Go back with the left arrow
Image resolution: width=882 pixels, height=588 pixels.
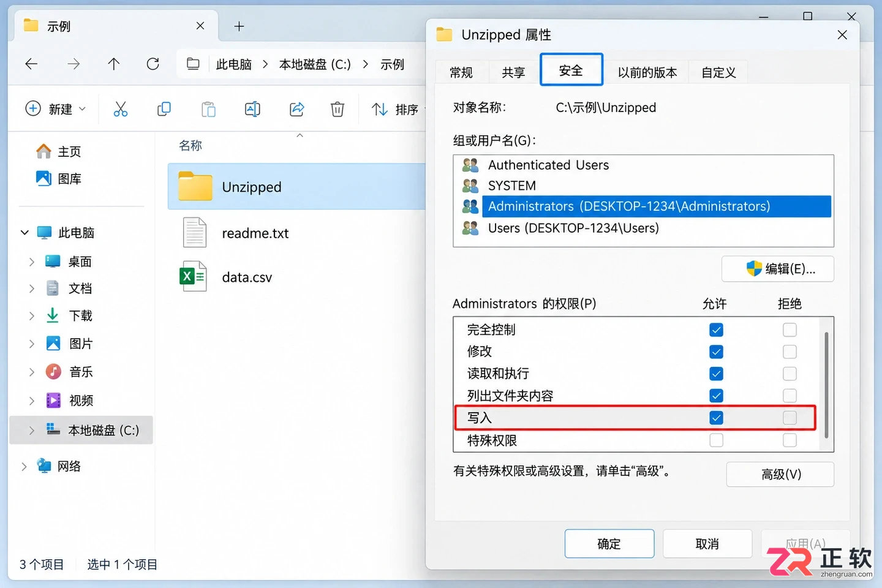point(31,64)
